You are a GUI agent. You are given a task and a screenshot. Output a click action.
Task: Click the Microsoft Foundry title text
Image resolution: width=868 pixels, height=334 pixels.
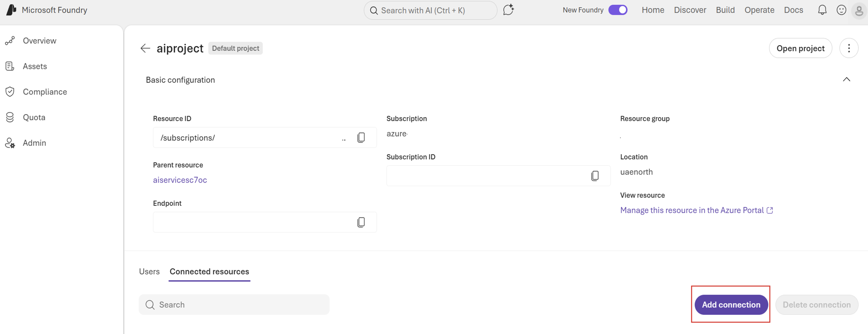(55, 10)
